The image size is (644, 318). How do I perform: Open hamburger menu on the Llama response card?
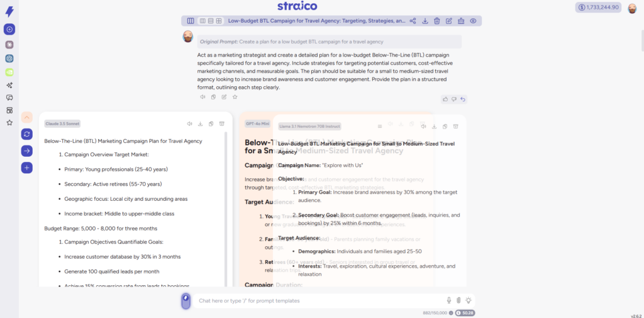point(380,127)
